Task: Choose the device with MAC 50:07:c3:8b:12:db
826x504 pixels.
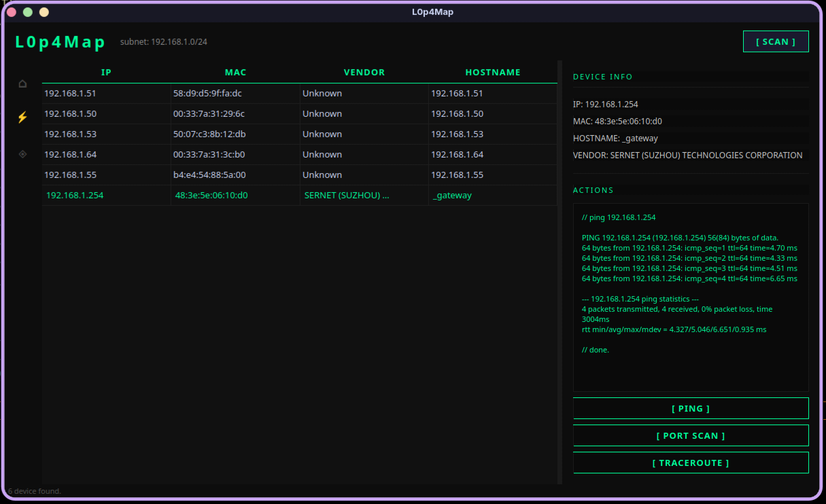Action: (x=209, y=134)
